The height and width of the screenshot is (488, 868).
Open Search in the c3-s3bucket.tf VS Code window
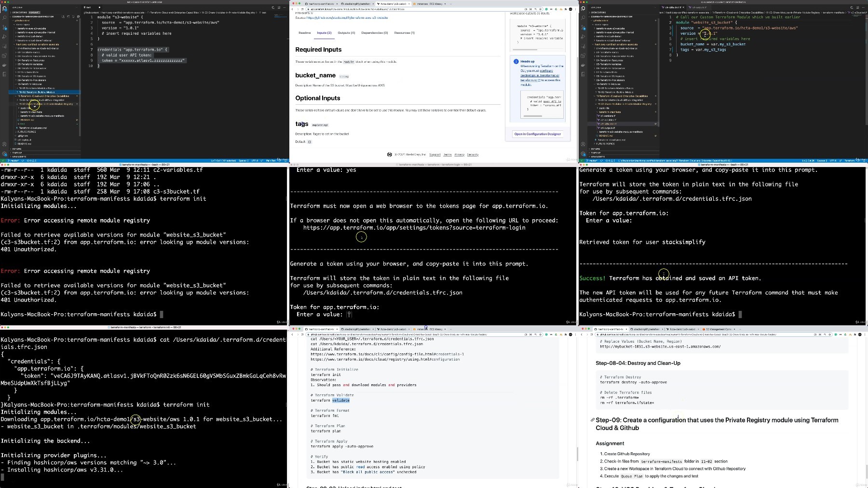pyautogui.click(x=583, y=17)
